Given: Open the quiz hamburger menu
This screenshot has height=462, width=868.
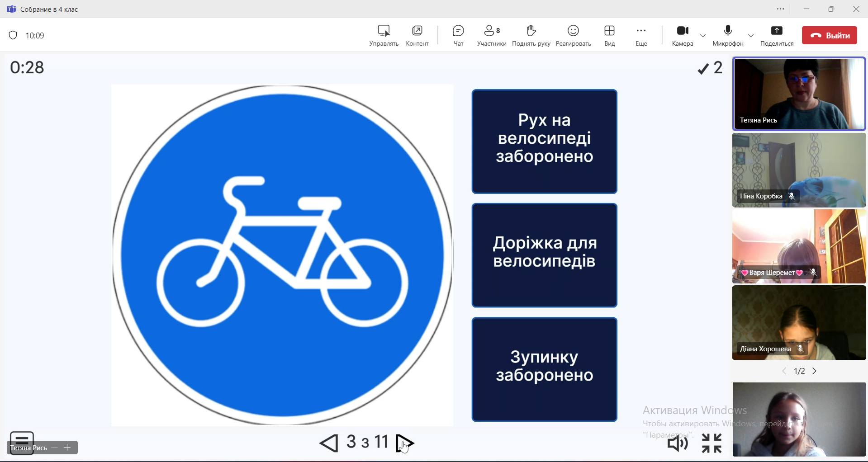Looking at the screenshot, I should tap(21, 439).
